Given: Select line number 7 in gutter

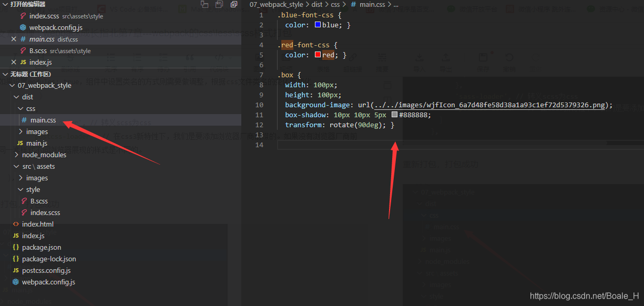Looking at the screenshot, I should pos(261,75).
